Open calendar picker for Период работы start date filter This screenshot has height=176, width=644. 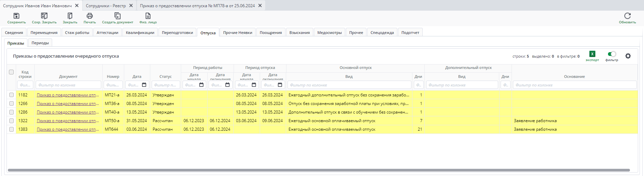tap(201, 85)
